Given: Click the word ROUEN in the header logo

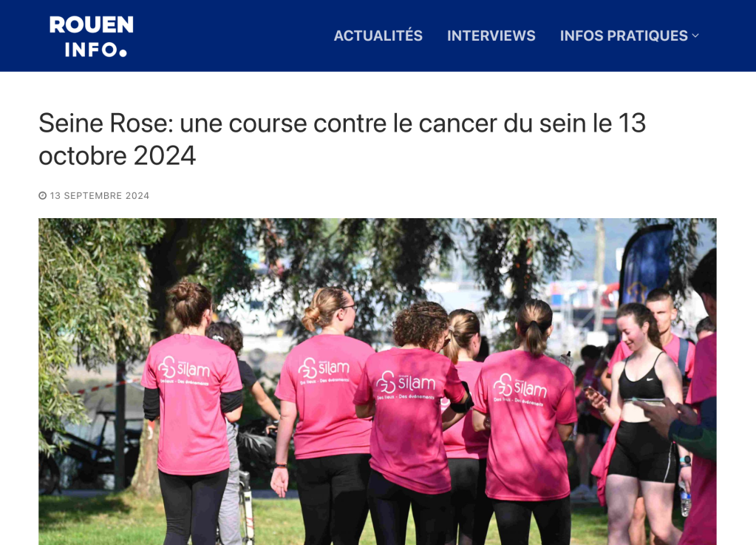Looking at the screenshot, I should 91,25.
